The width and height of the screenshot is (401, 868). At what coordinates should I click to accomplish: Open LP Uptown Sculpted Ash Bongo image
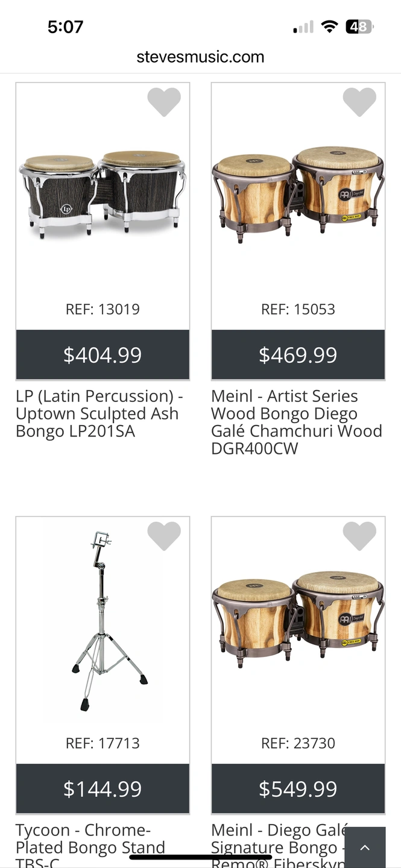[103, 193]
